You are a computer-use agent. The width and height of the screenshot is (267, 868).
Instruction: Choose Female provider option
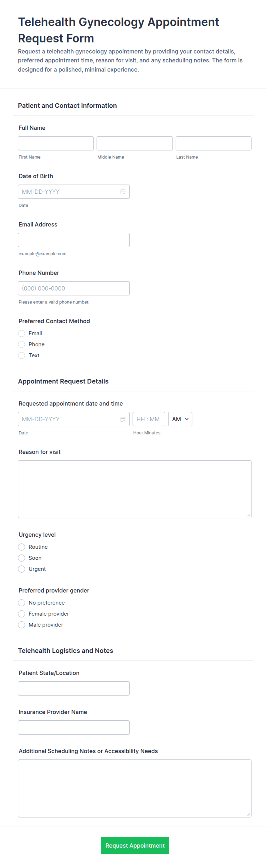22,614
